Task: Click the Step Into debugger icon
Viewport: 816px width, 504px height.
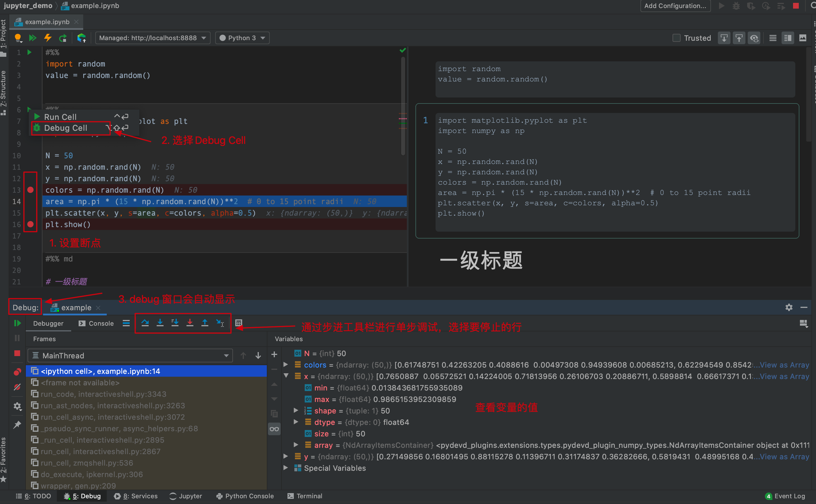Action: pos(160,323)
